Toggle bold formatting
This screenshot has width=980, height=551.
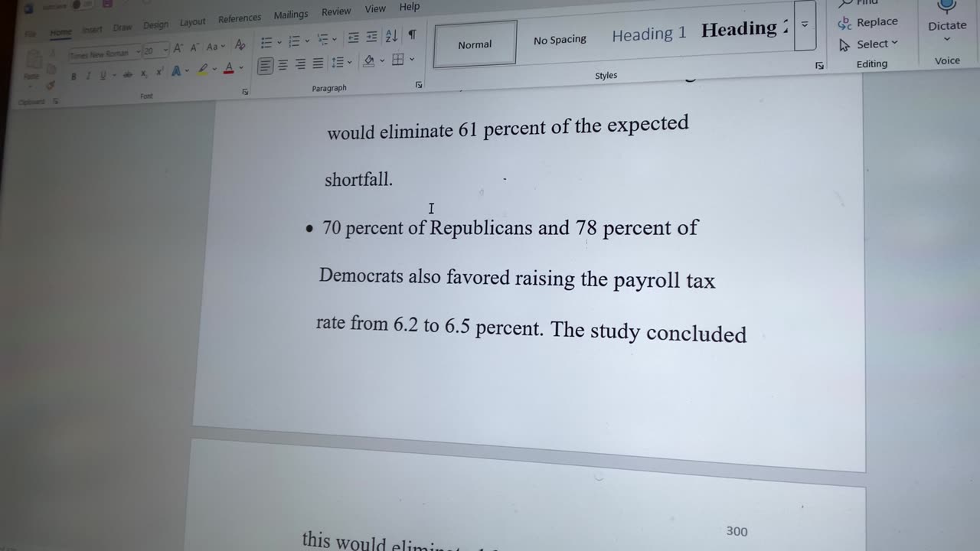pos(73,77)
